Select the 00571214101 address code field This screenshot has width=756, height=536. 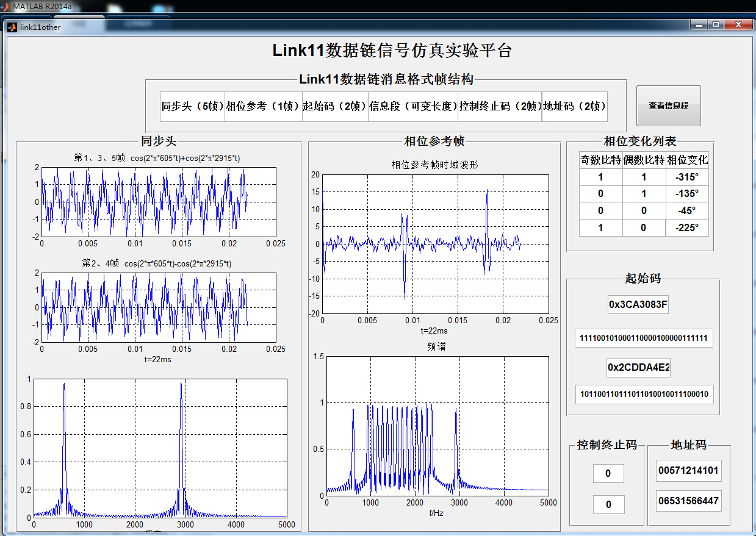[688, 471]
